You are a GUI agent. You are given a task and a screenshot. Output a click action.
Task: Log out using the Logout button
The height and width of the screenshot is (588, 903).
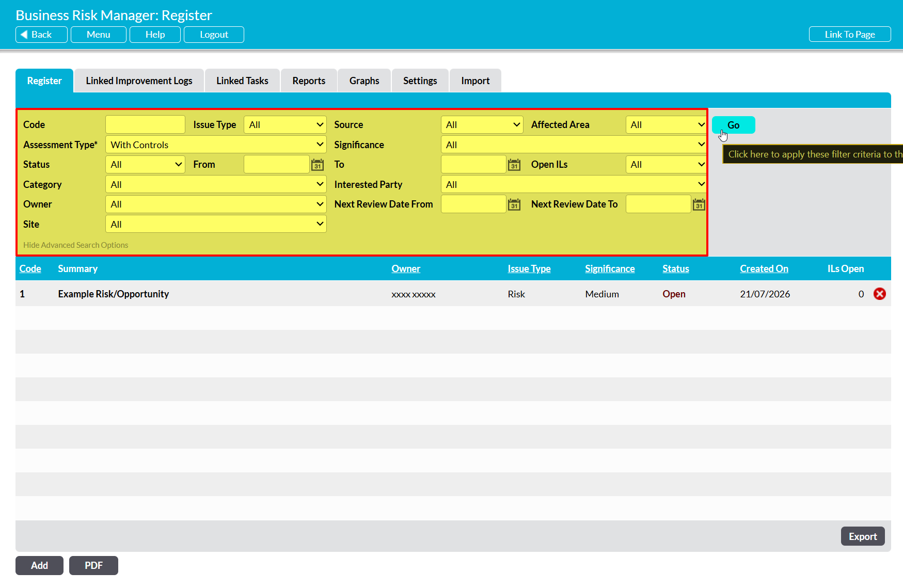pos(214,35)
